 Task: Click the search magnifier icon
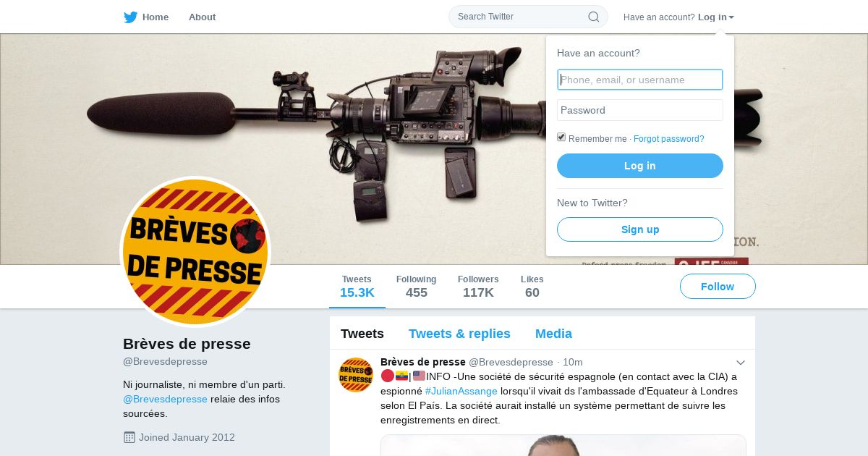click(593, 17)
